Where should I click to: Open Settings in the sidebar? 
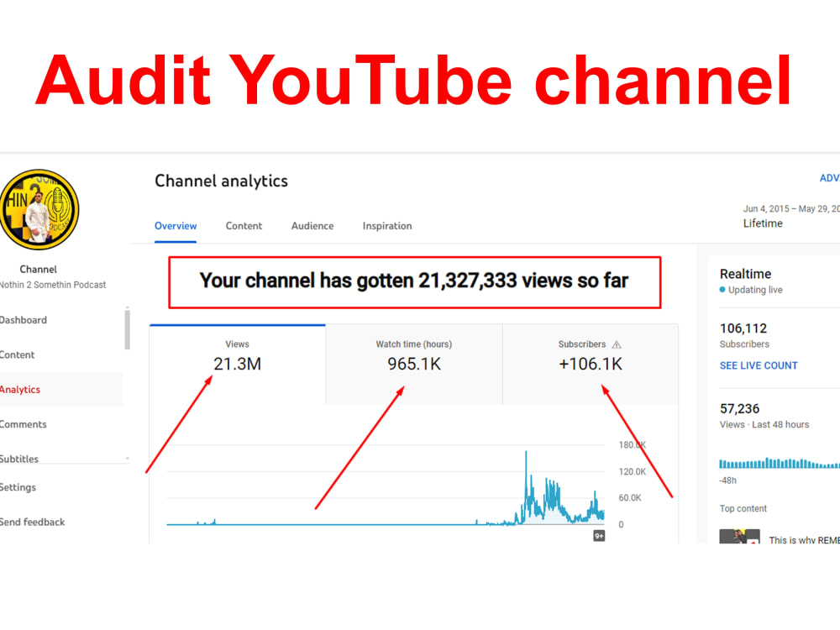click(18, 487)
